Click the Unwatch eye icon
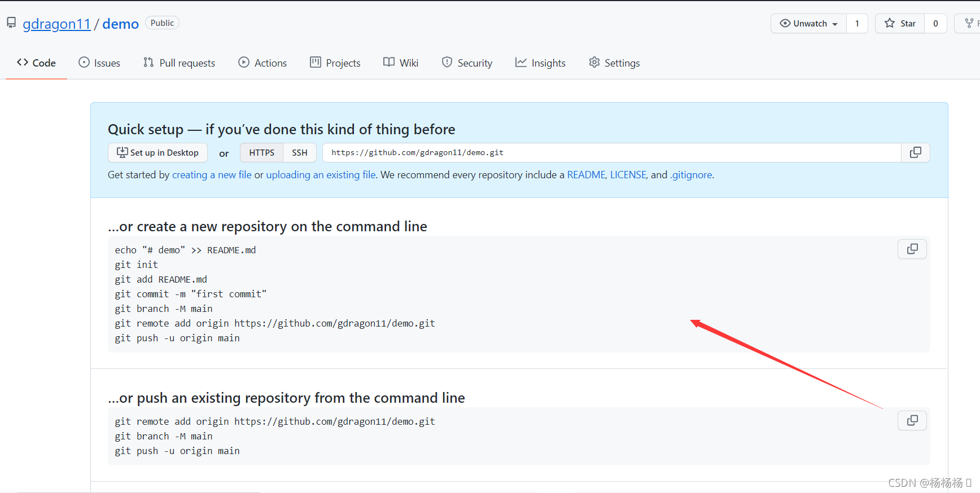 tap(785, 23)
